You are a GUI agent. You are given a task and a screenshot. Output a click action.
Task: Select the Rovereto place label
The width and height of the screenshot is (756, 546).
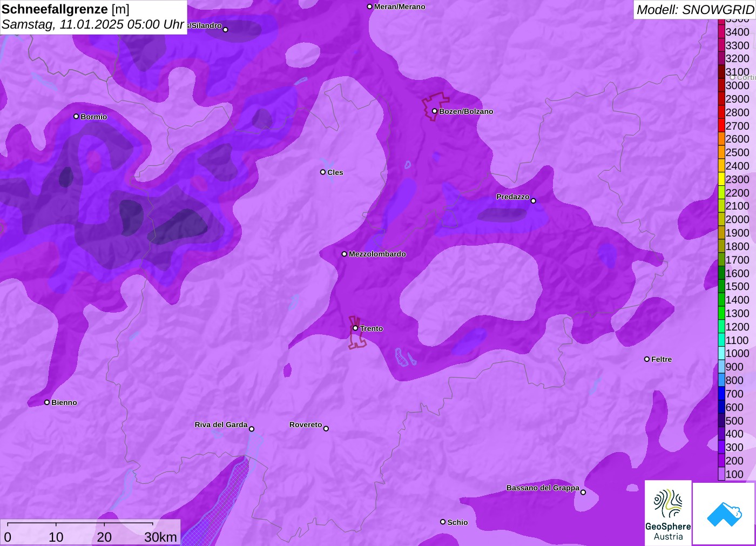tap(306, 425)
